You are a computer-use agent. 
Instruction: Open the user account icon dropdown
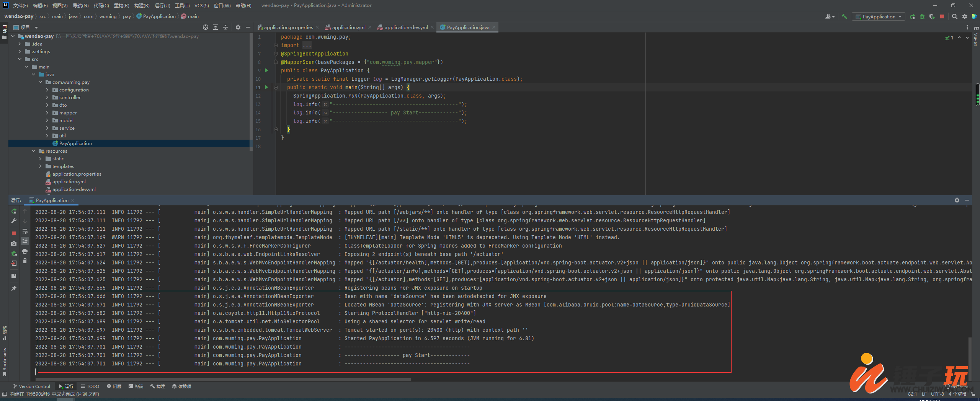point(830,16)
